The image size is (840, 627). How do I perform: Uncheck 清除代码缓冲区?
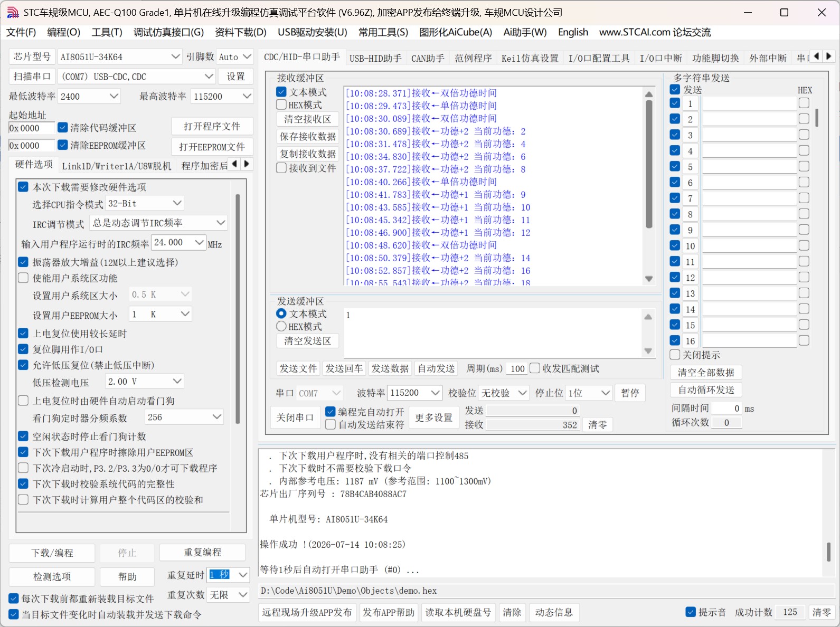click(x=63, y=127)
